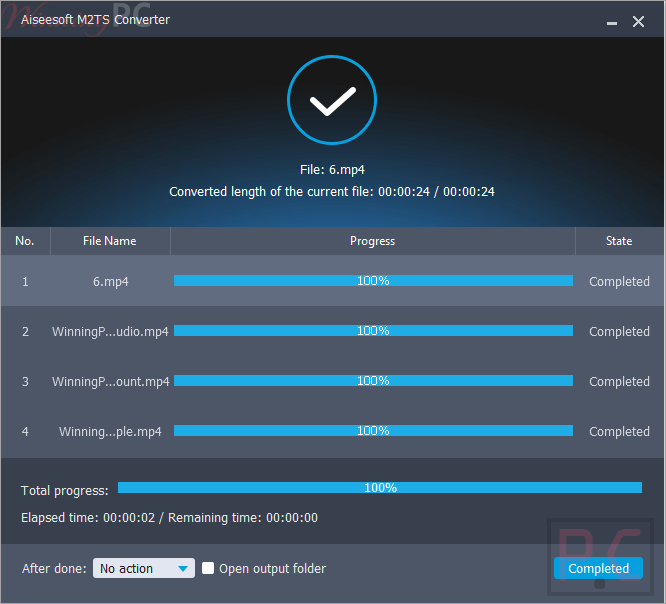Select the WinningP...ount.mp4 file name

[110, 381]
